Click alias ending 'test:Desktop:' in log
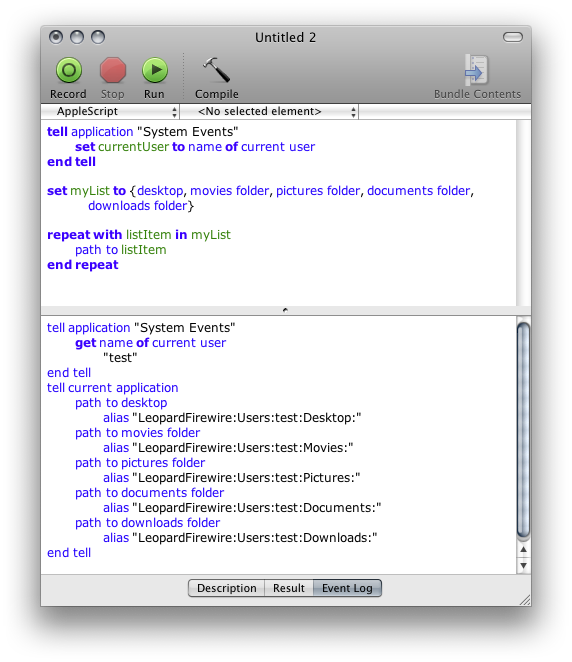 coord(232,418)
